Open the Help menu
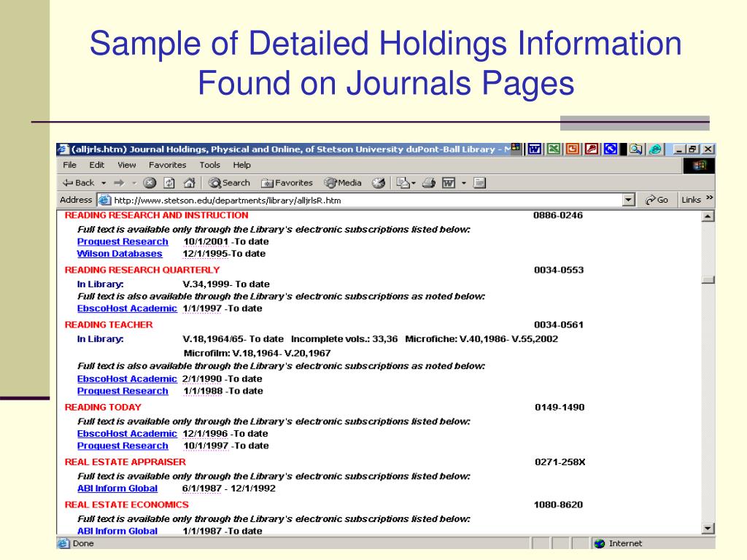Viewport: 747px width, 560px height. [x=241, y=166]
